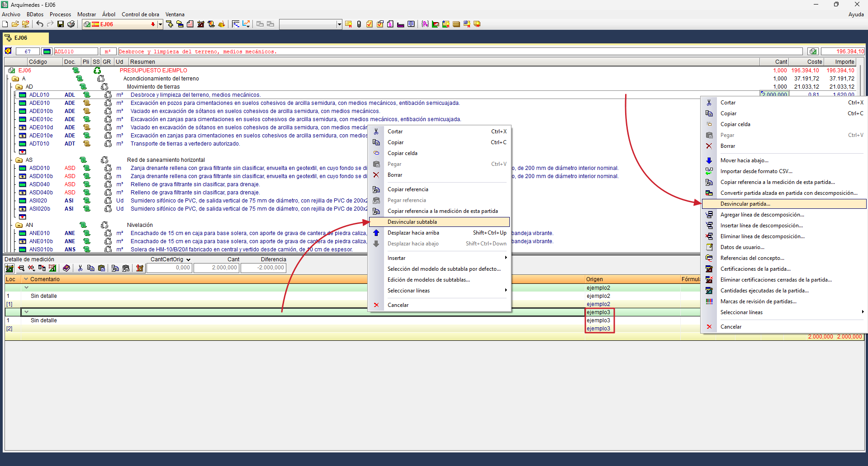Switch to the EJ06 document tab
The image size is (868, 466).
coord(21,38)
